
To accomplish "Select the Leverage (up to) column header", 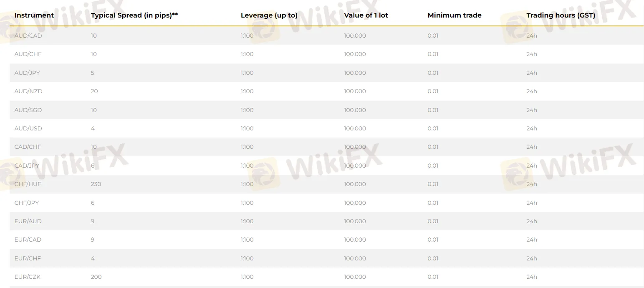I will pyautogui.click(x=269, y=15).
